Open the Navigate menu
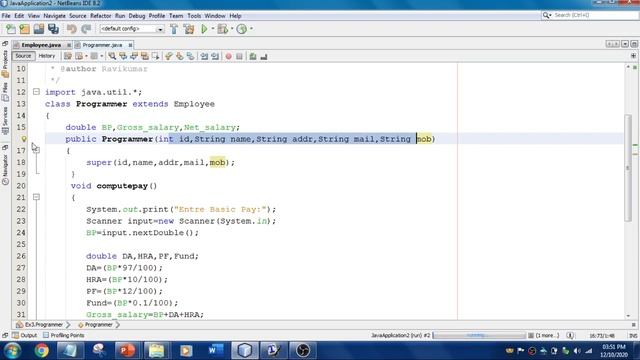 coord(54,16)
